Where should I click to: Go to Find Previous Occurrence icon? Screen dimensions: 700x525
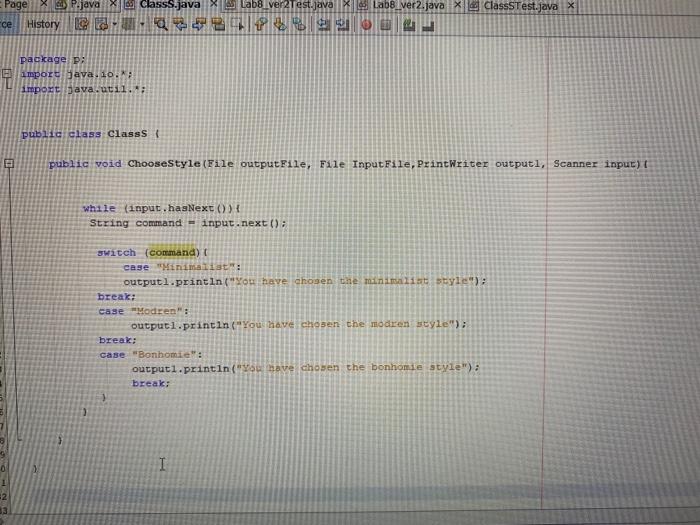tap(180, 24)
